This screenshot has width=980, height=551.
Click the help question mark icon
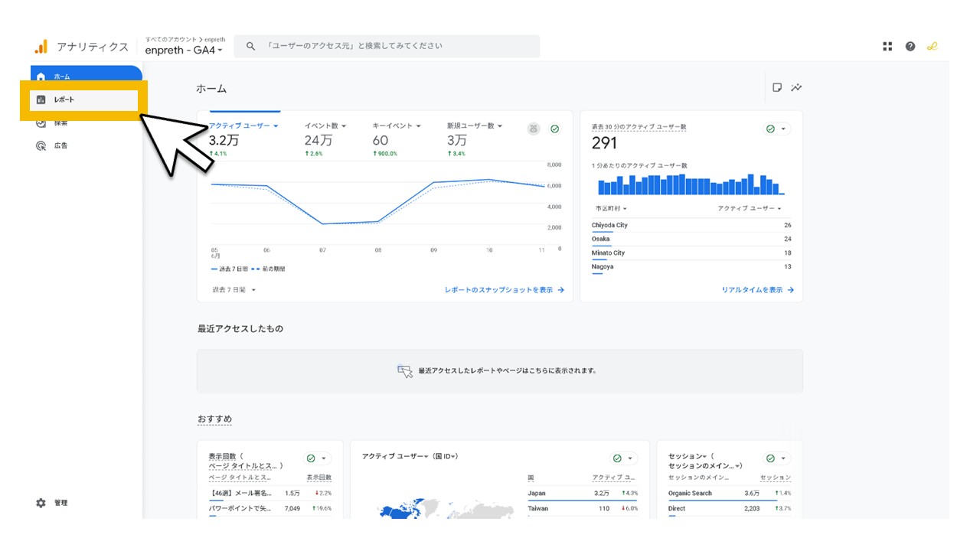coord(910,47)
